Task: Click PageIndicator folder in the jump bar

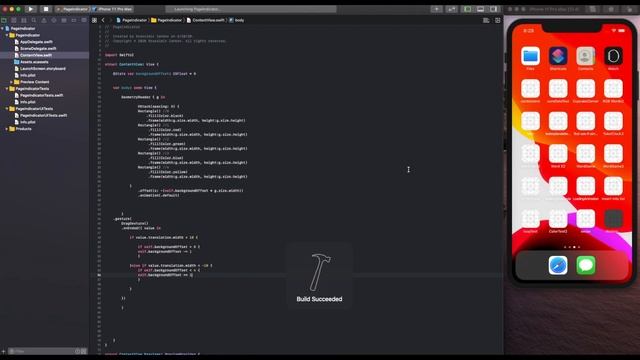Action: point(167,20)
